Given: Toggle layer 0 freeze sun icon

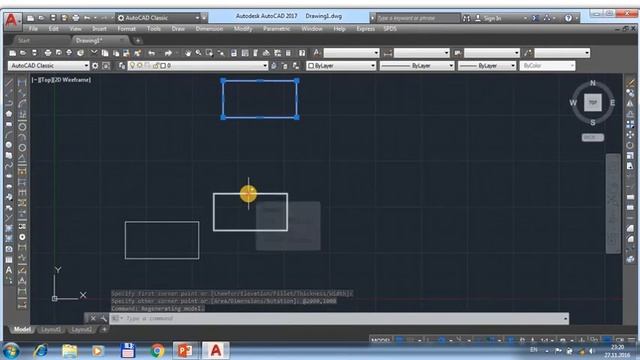Looking at the screenshot, I should [140, 66].
